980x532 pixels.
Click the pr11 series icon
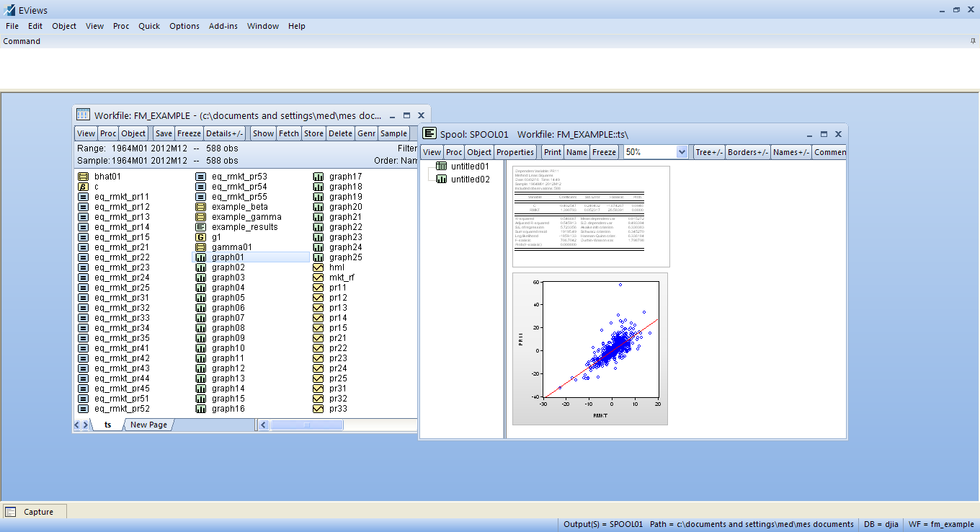coord(318,288)
